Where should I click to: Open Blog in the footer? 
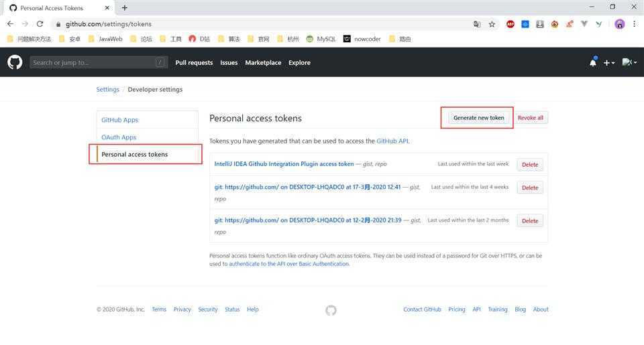[x=520, y=309]
